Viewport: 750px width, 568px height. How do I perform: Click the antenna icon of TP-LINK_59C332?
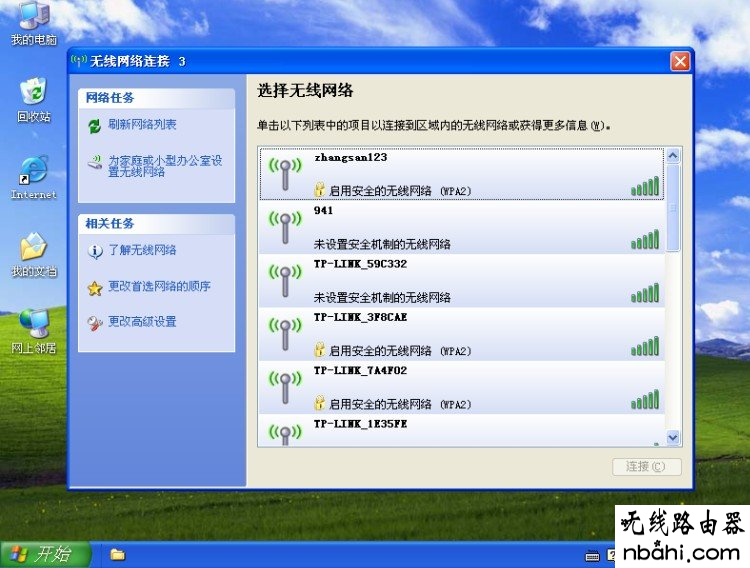pos(285,281)
